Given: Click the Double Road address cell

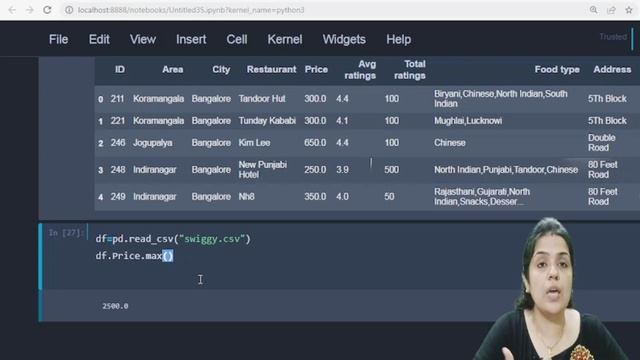Looking at the screenshot, I should [x=602, y=143].
